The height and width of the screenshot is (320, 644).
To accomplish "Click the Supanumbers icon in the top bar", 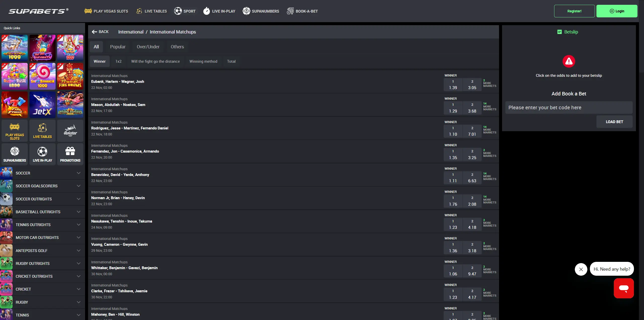I will (x=246, y=11).
